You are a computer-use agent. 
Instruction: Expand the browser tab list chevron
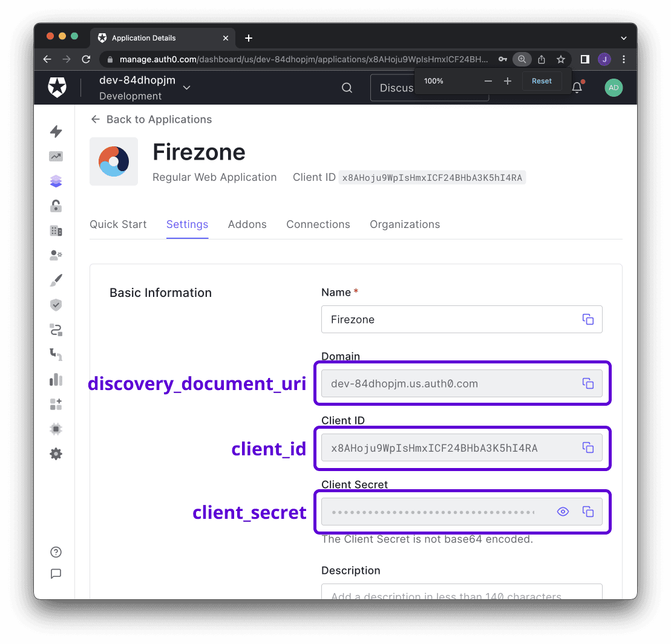pos(624,38)
